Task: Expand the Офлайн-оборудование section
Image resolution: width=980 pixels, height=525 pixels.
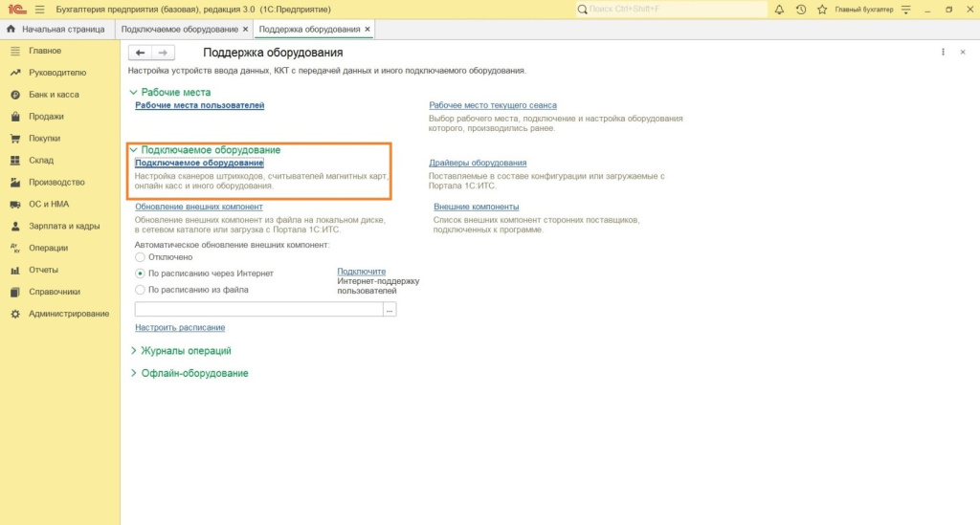Action: [133, 373]
